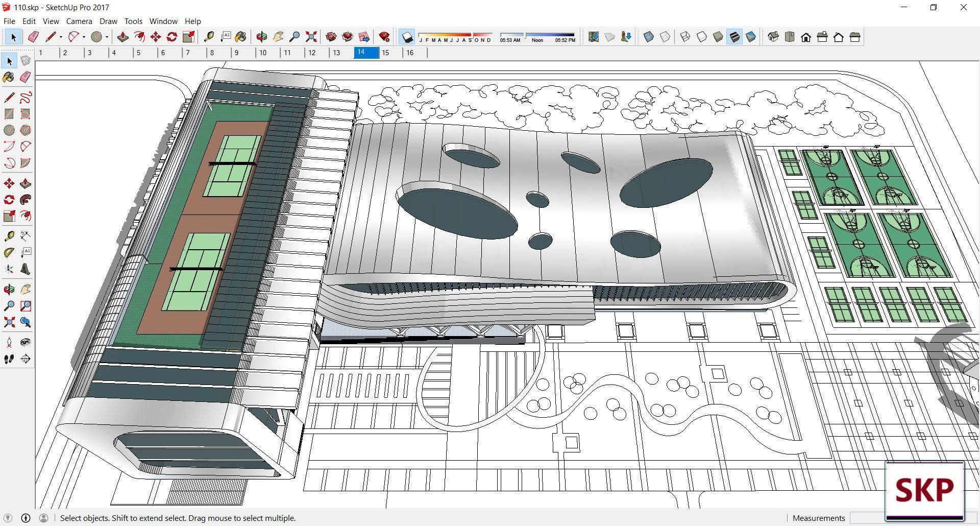
Task: Open the Edit menu
Action: (x=29, y=21)
